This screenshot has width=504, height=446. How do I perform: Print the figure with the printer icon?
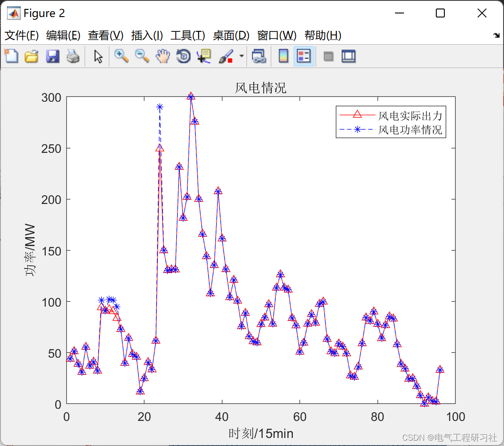[x=73, y=56]
